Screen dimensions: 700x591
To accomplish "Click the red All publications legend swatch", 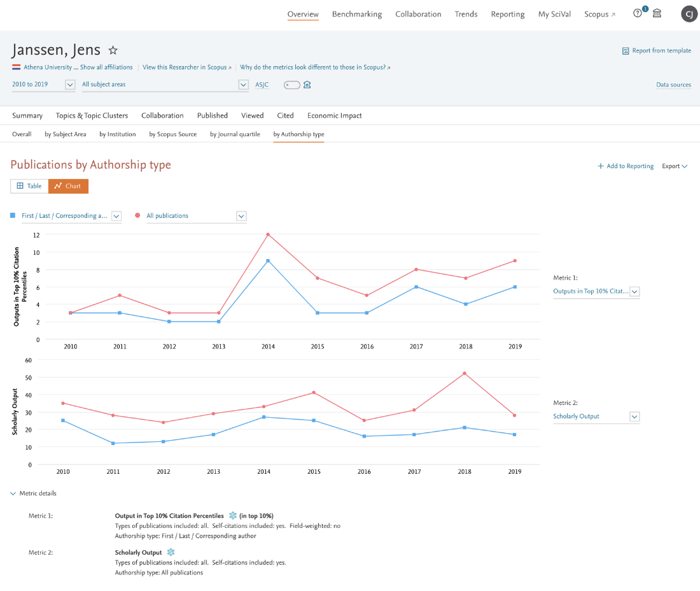I will coord(137,215).
